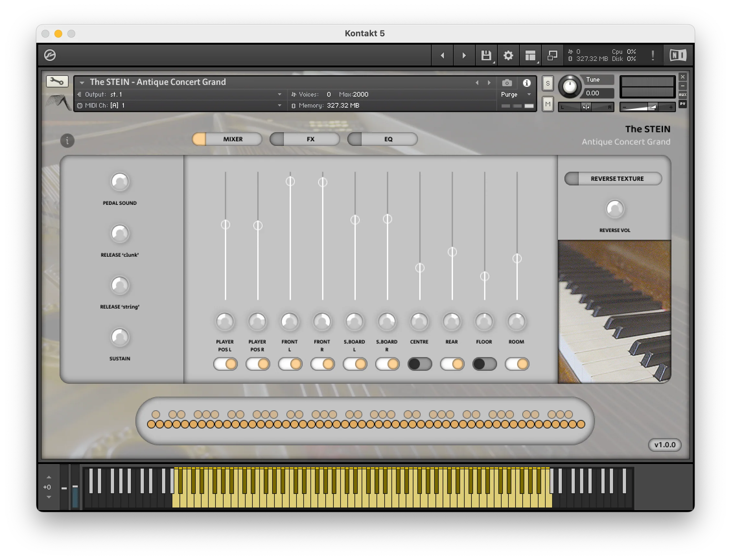Click the round info button beside MIXER
Screen dimensions: 731x560
click(67, 141)
